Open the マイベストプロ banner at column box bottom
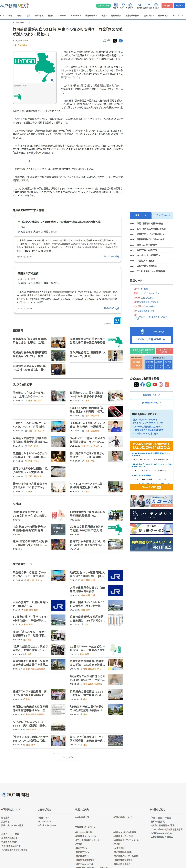The width and height of the screenshot is (186, 868). coord(152,487)
